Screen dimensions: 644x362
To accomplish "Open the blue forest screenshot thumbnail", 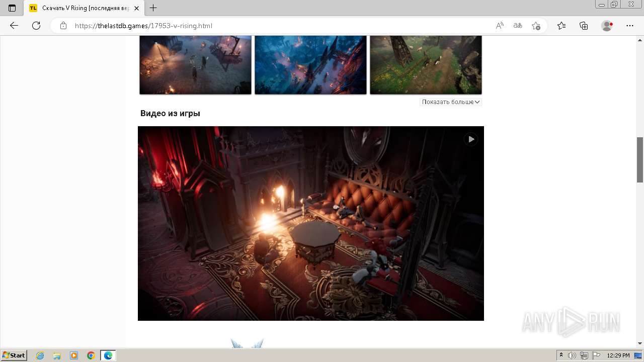I will [x=310, y=65].
